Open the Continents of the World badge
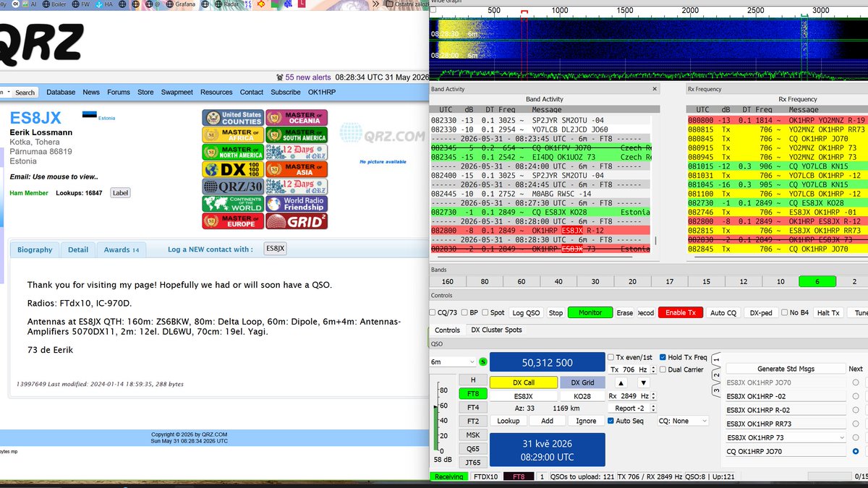The height and width of the screenshot is (488, 868). click(232, 204)
